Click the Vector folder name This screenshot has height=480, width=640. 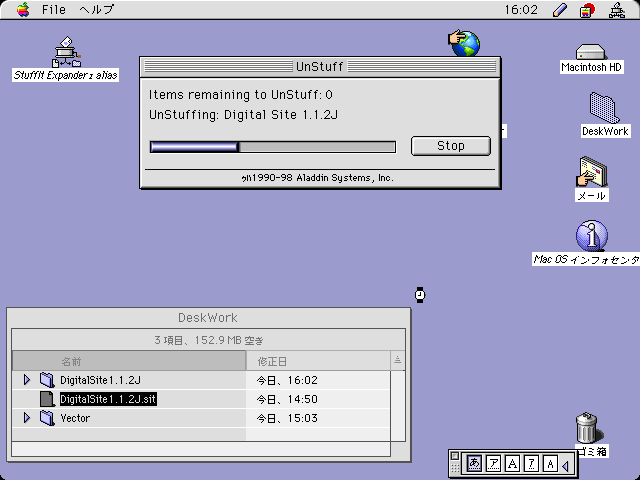pyautogui.click(x=75, y=418)
